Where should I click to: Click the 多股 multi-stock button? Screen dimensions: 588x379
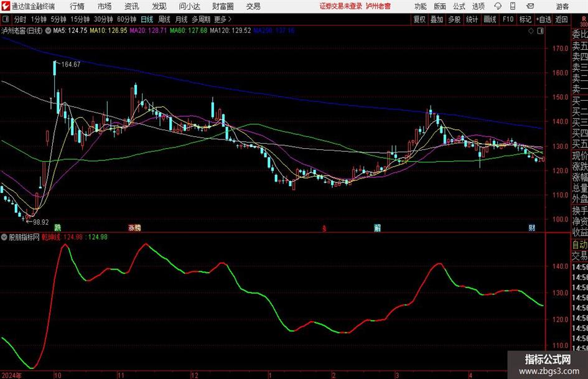point(454,19)
